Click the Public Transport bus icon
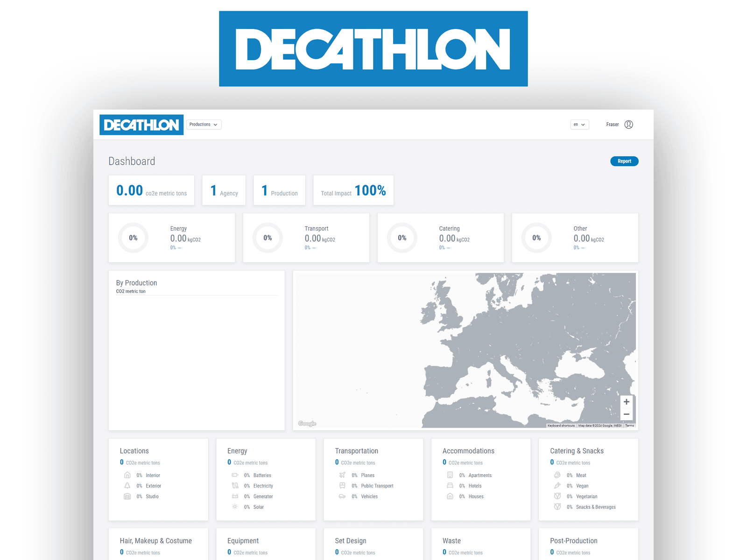This screenshot has width=747, height=560. point(342,486)
